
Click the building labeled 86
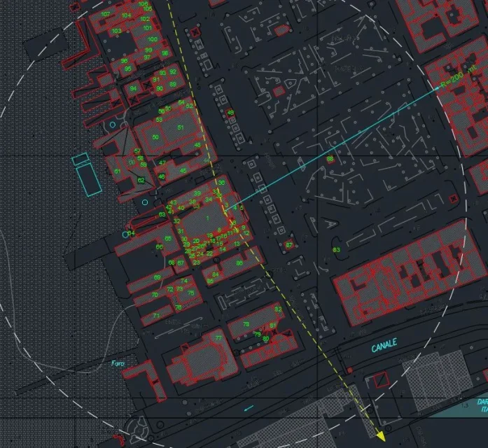tap(239, 263)
